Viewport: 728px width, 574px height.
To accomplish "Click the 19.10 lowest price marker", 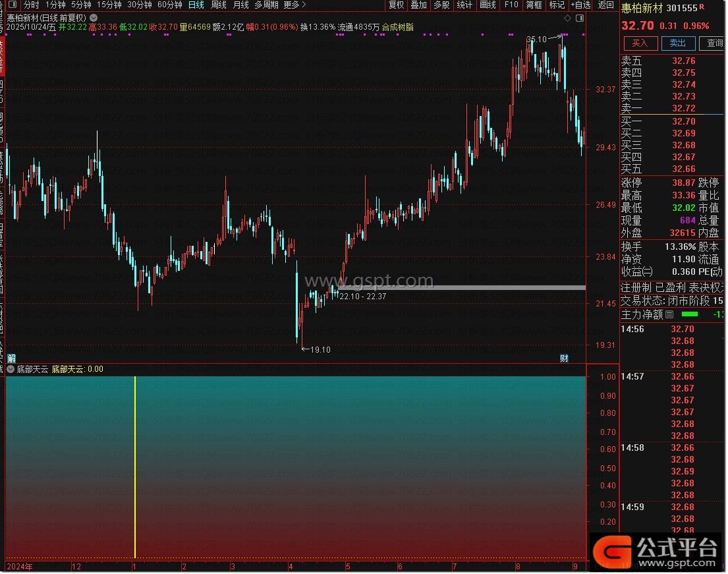I will (320, 349).
